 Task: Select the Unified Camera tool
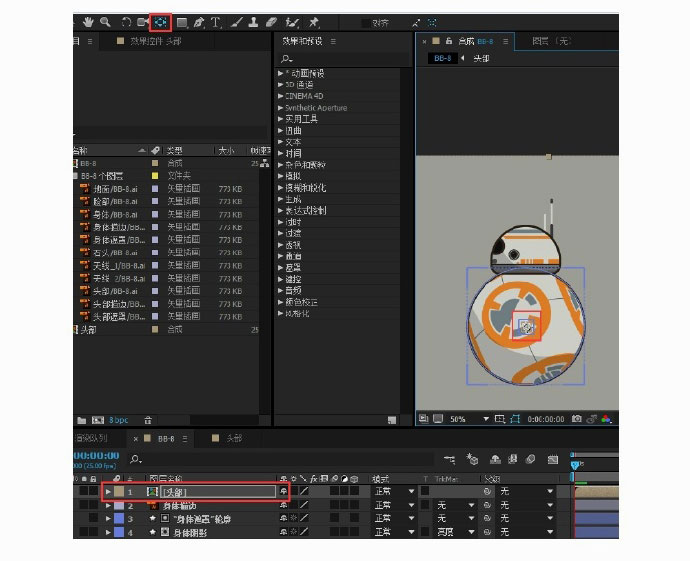click(x=143, y=22)
